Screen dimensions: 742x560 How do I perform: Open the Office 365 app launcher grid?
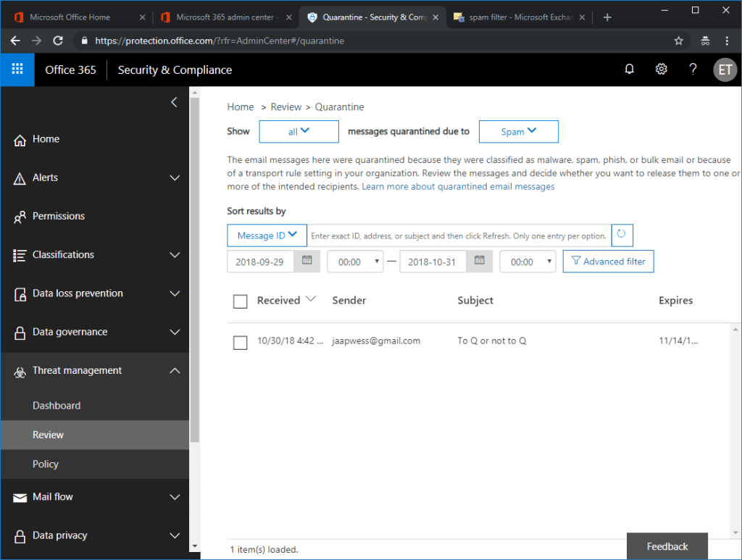click(x=16, y=70)
